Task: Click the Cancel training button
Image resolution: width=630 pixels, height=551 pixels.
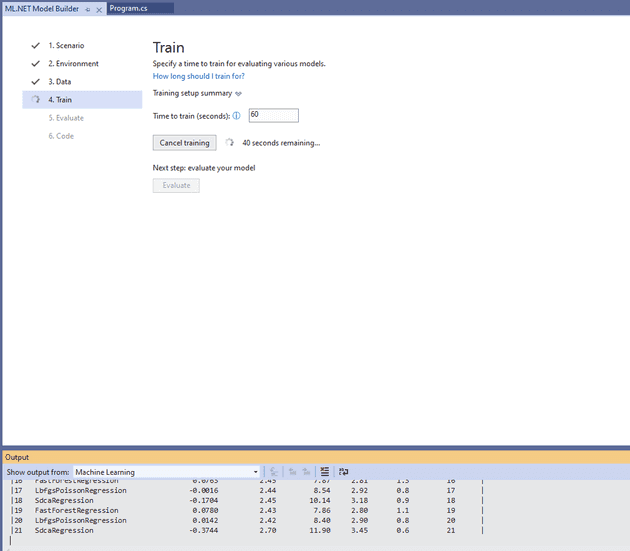Action: 184,143
